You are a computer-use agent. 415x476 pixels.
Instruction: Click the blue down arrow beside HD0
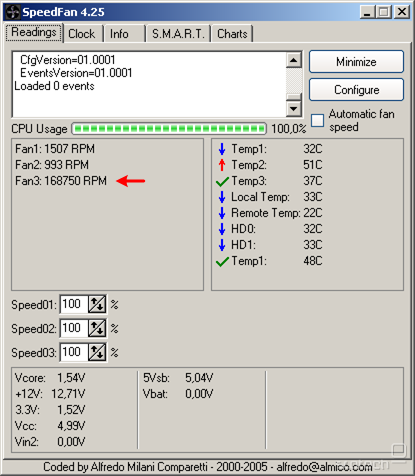(x=222, y=229)
